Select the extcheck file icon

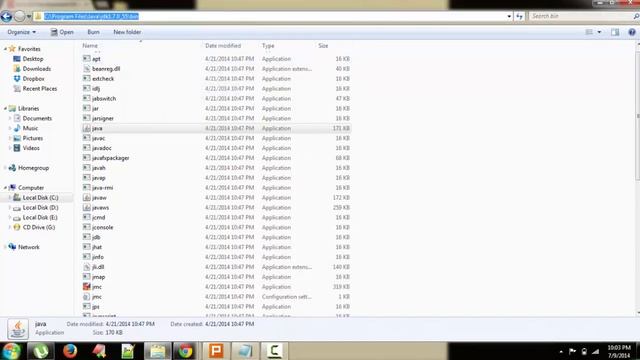[87, 78]
